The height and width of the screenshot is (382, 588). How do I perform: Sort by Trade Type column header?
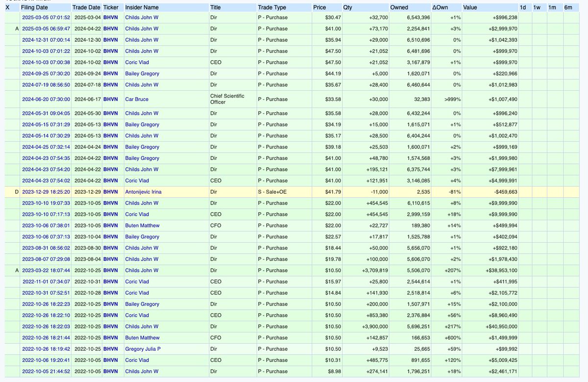pyautogui.click(x=272, y=7)
